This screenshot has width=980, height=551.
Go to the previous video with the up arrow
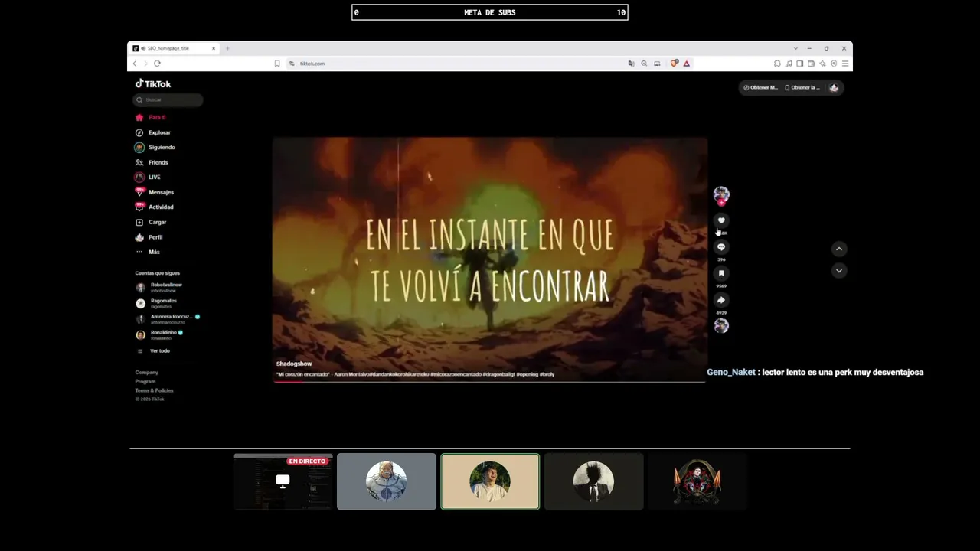point(839,249)
